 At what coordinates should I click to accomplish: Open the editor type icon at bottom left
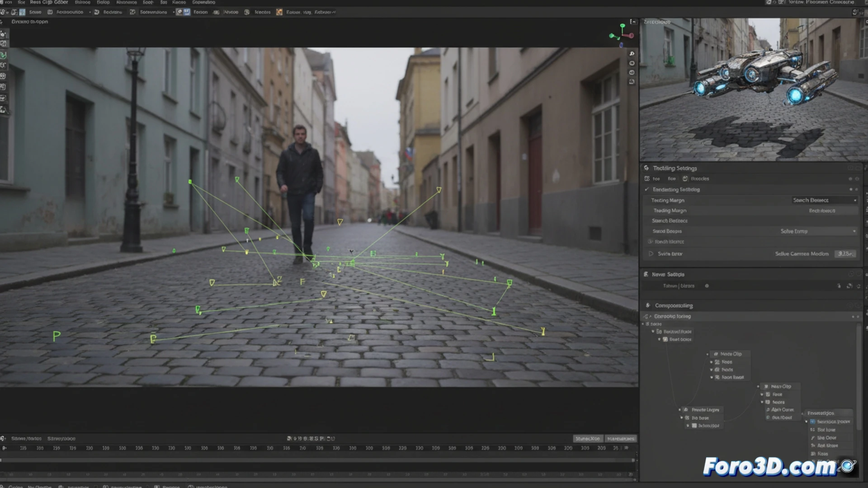coord(4,486)
